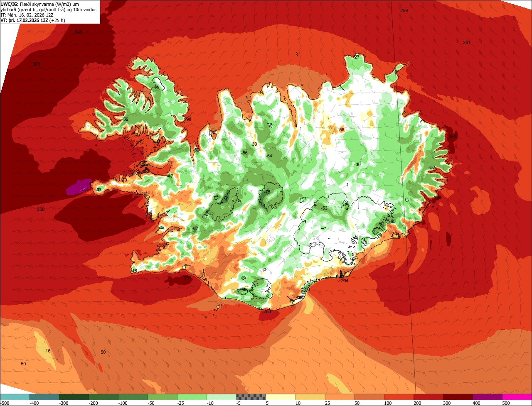Pick the 25 to 50 orange legend swatch
This screenshot has width=532, height=406.
340,397
